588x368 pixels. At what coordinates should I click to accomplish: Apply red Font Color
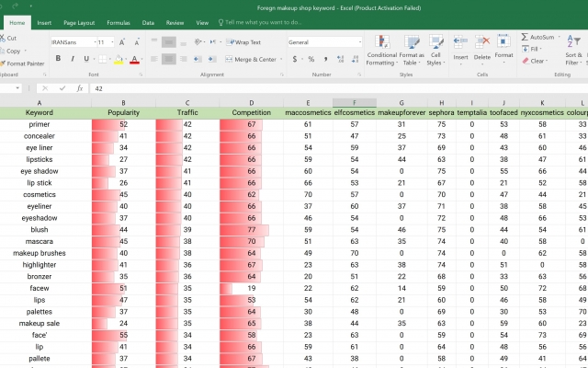(x=134, y=59)
